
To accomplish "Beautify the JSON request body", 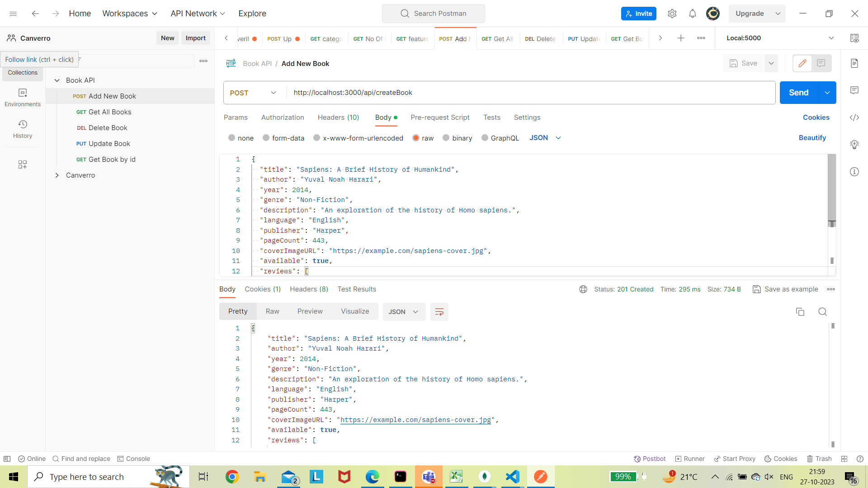I will point(812,138).
